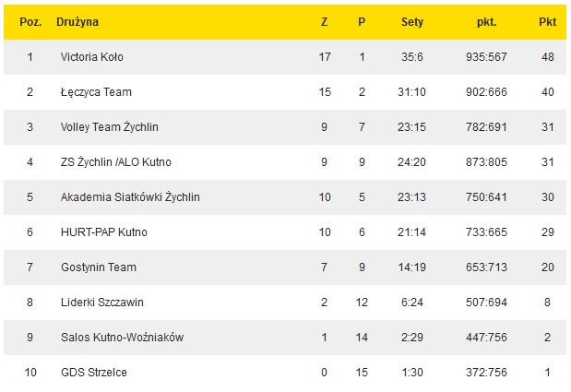Click the Drużyna column header

click(x=77, y=21)
